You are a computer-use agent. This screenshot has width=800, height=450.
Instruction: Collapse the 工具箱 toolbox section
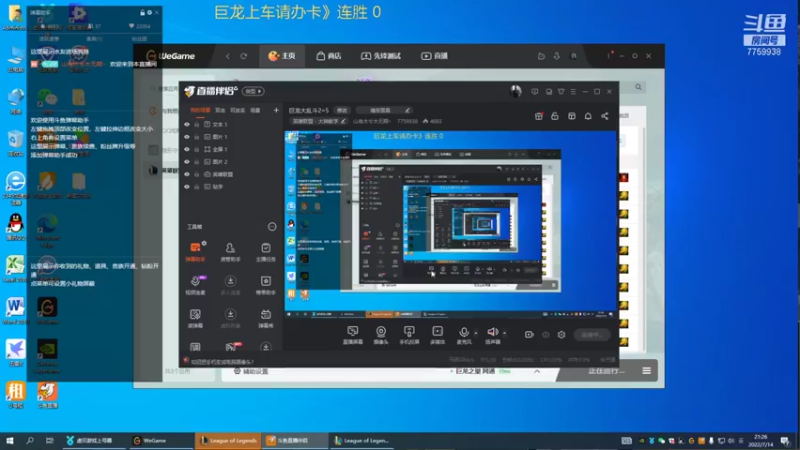tap(272, 227)
